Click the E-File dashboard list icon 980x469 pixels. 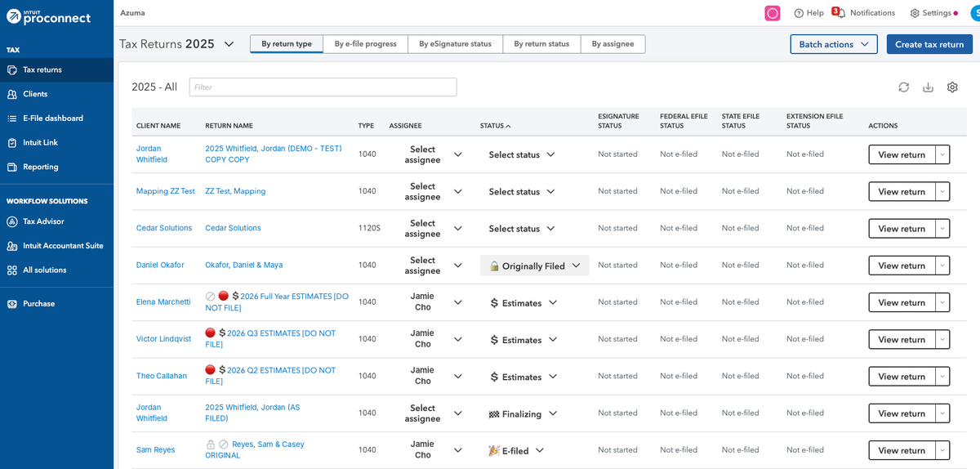coord(12,118)
